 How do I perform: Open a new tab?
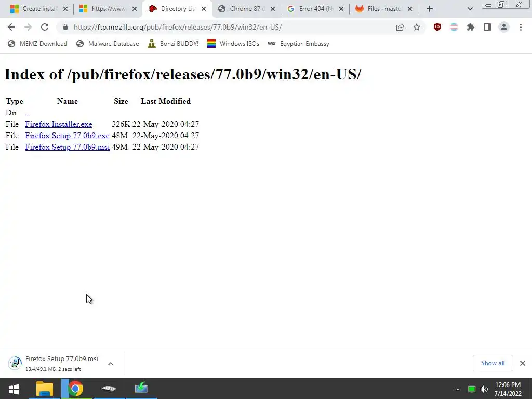coord(430,9)
